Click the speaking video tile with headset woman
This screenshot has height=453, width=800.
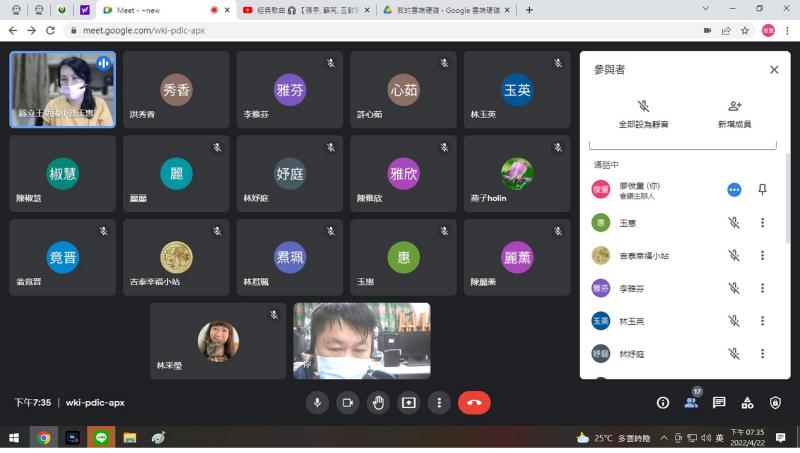(x=63, y=89)
